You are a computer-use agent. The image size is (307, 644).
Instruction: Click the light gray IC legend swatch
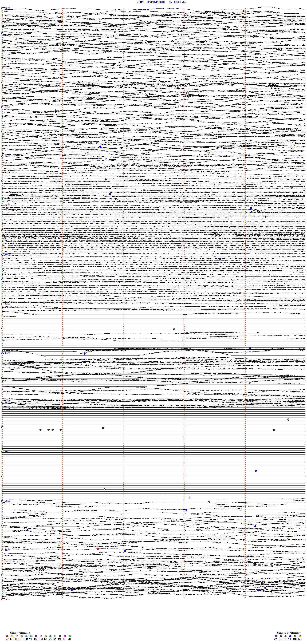point(55,636)
